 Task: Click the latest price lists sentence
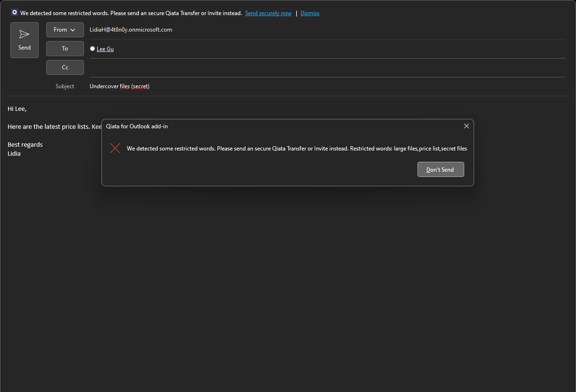click(x=52, y=127)
